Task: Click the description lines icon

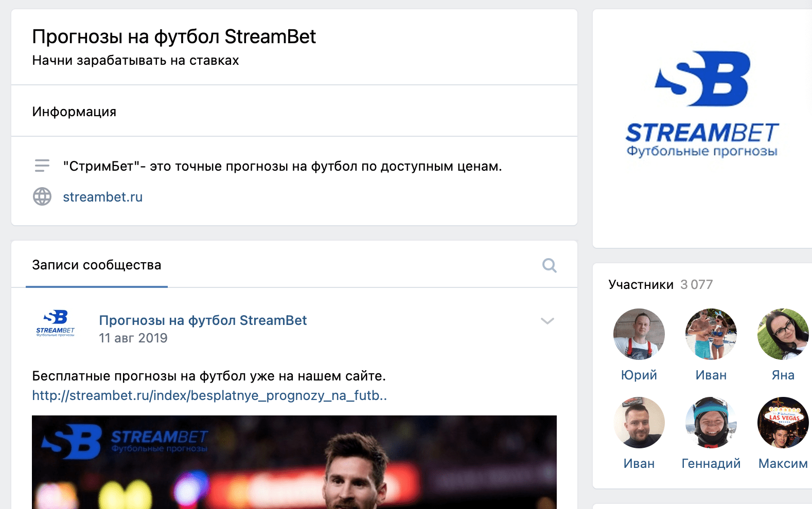Action: tap(42, 166)
